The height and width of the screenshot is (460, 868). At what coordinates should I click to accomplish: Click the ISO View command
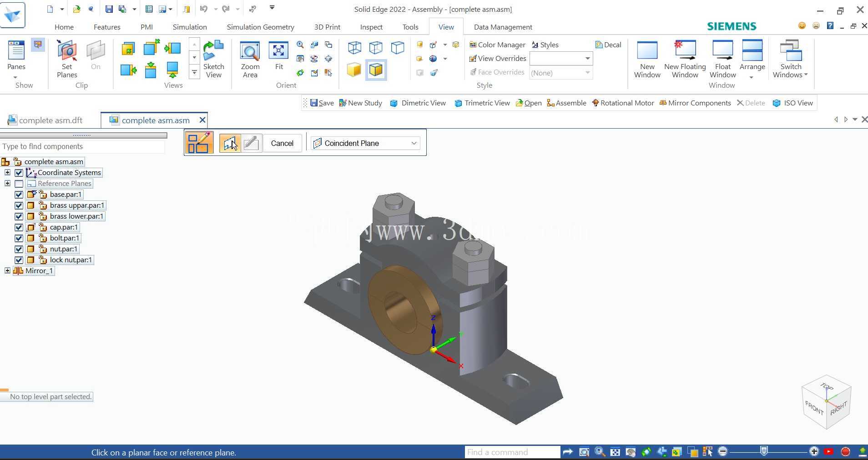[x=793, y=103]
